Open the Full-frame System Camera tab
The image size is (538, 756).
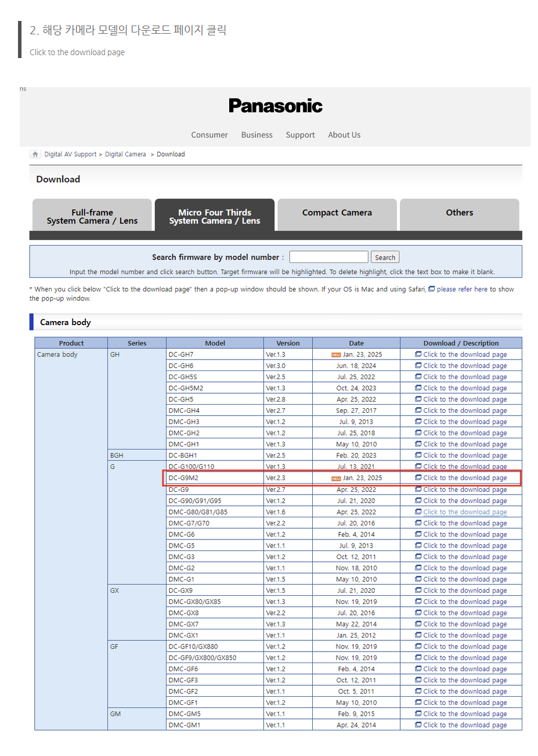(x=92, y=216)
